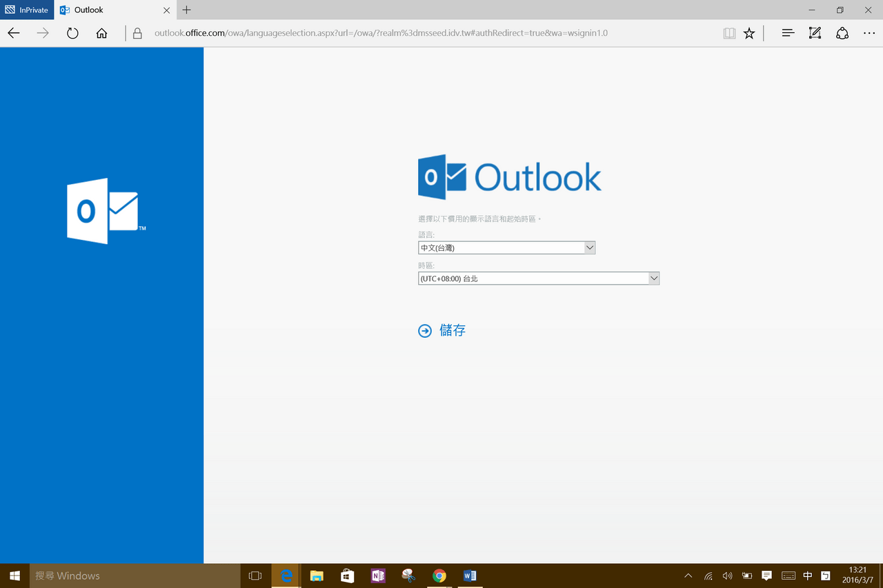Viewport: 883px width, 588px height.
Task: Open Google Chrome from taskbar
Action: 439,576
